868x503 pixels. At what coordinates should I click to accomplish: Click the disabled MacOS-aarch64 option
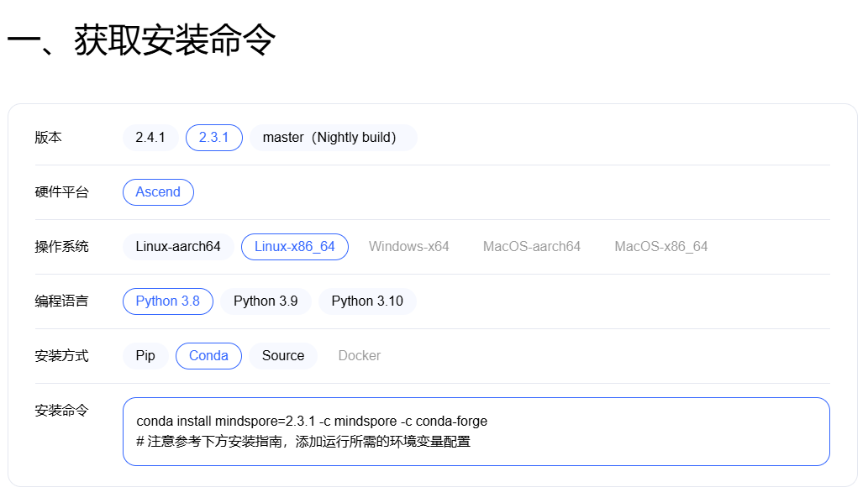(x=531, y=247)
